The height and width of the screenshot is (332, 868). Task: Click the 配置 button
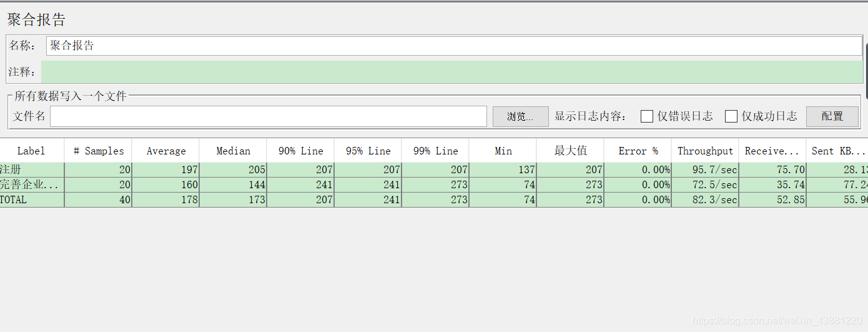pos(832,116)
